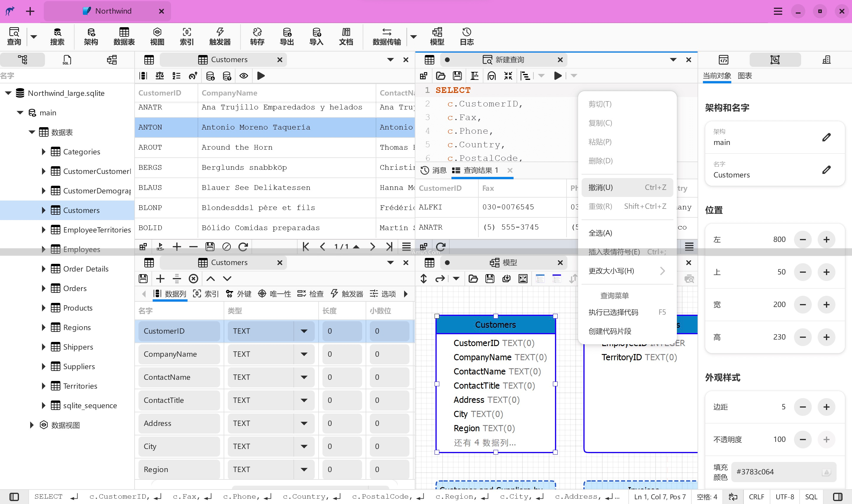The image size is (852, 504).
Task: Click the 导出 export toolbar icon
Action: 286,36
